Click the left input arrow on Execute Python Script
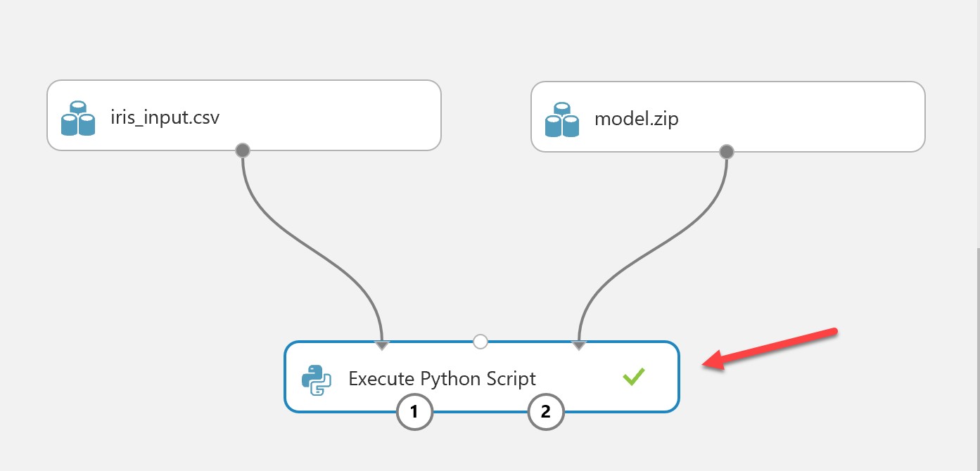Viewport: 980px width, 471px height. (382, 345)
